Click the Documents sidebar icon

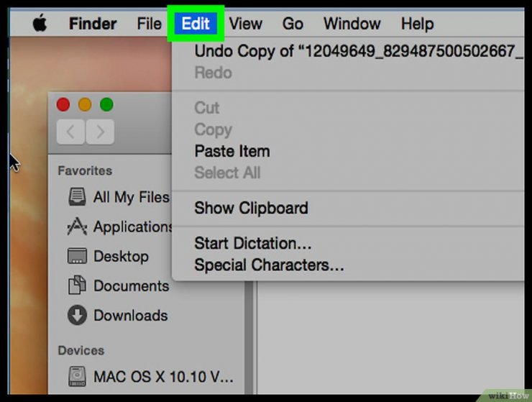(x=77, y=285)
